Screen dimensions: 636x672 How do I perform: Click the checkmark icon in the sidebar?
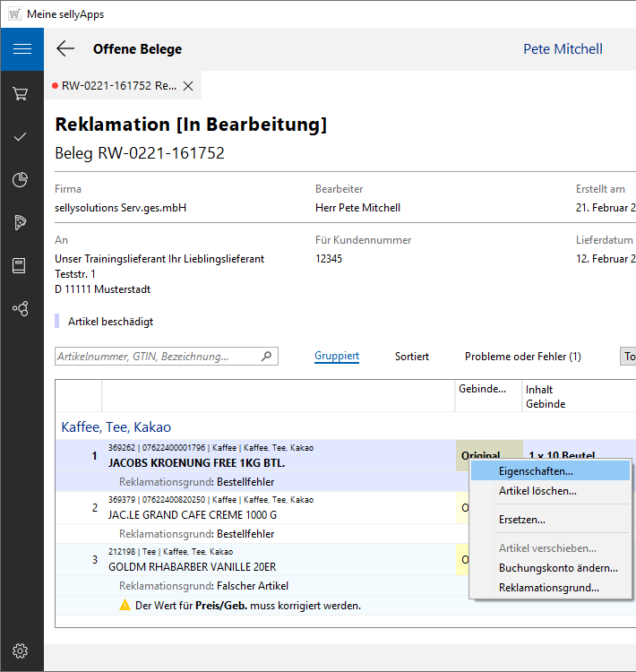tap(21, 136)
